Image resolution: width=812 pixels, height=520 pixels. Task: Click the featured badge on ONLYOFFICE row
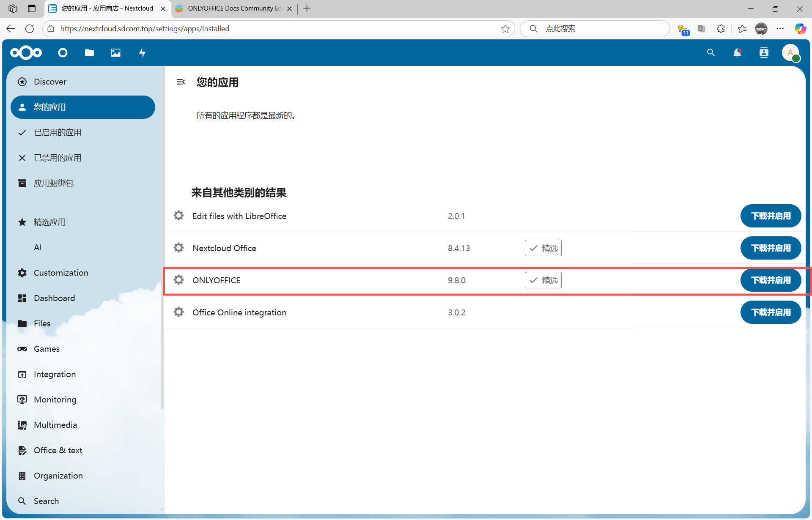[543, 280]
